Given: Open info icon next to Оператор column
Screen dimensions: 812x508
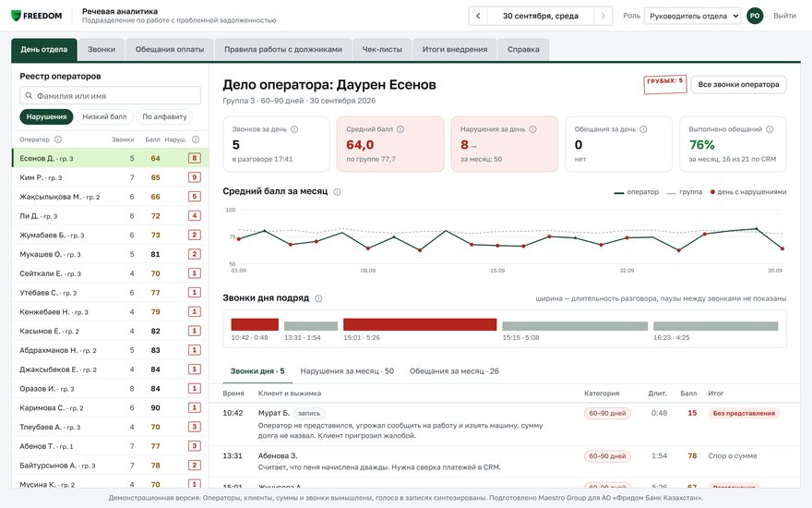Looking at the screenshot, I should [58, 139].
